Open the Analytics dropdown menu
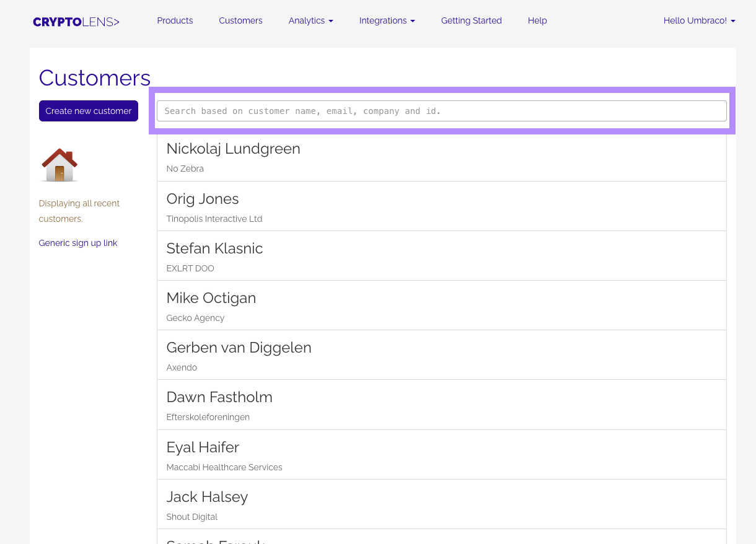756x544 pixels. (x=310, y=20)
